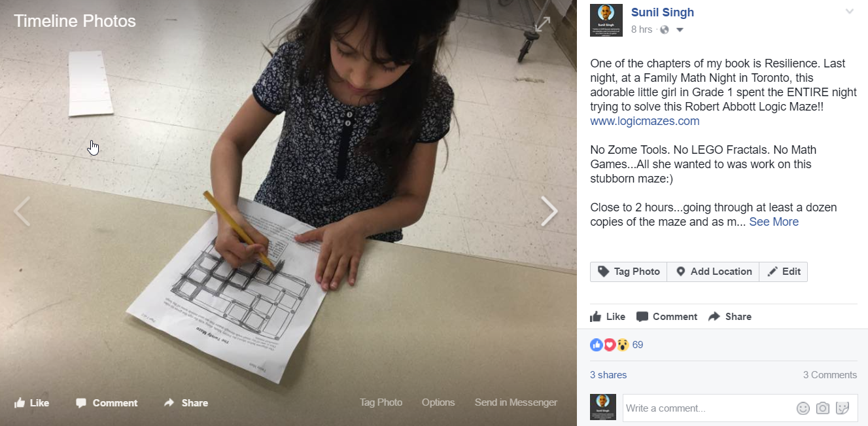Open the sticker picker icon in comment box
This screenshot has width=868, height=426.
[x=842, y=408]
